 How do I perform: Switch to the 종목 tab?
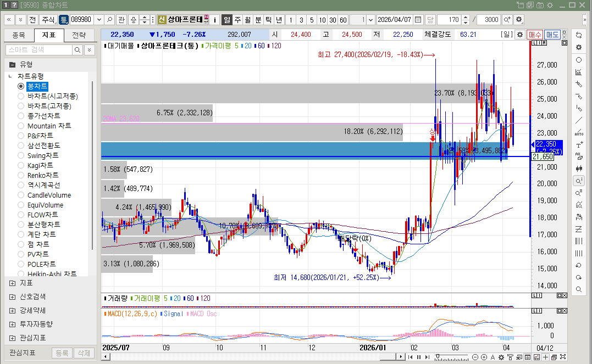(19, 35)
